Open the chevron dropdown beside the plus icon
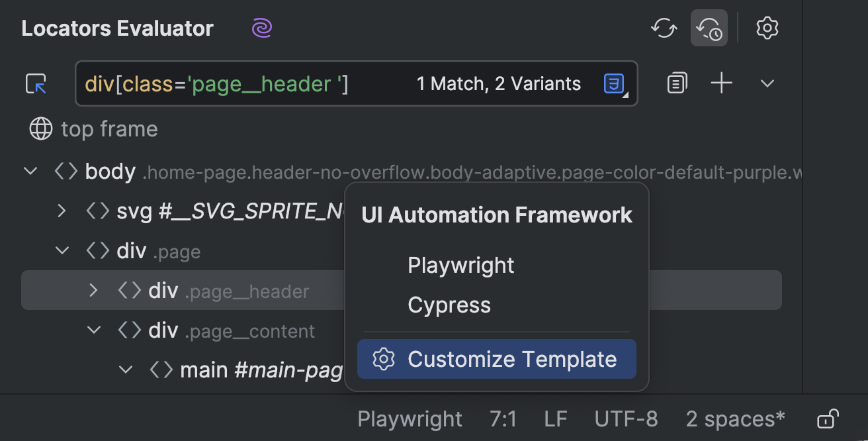 click(767, 83)
